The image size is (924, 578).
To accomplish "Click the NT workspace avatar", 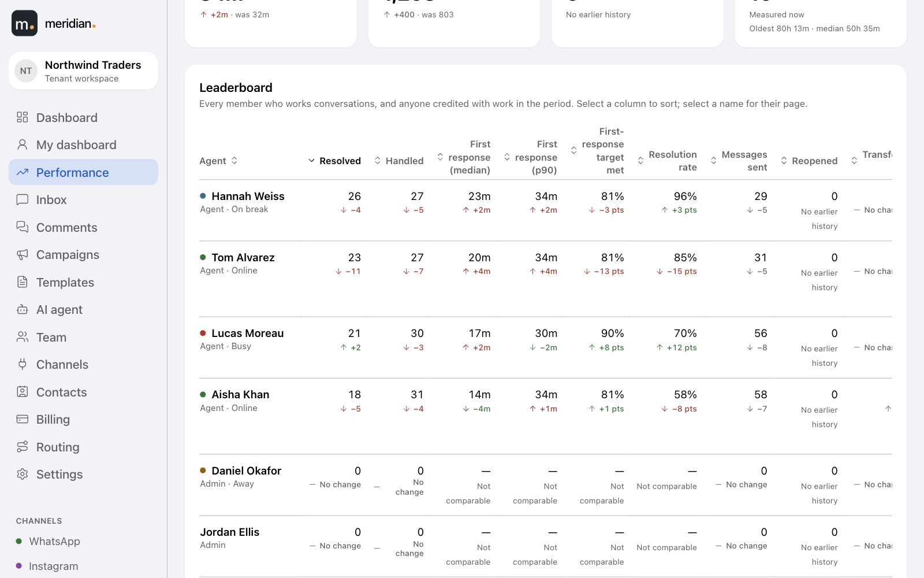I will (x=26, y=71).
